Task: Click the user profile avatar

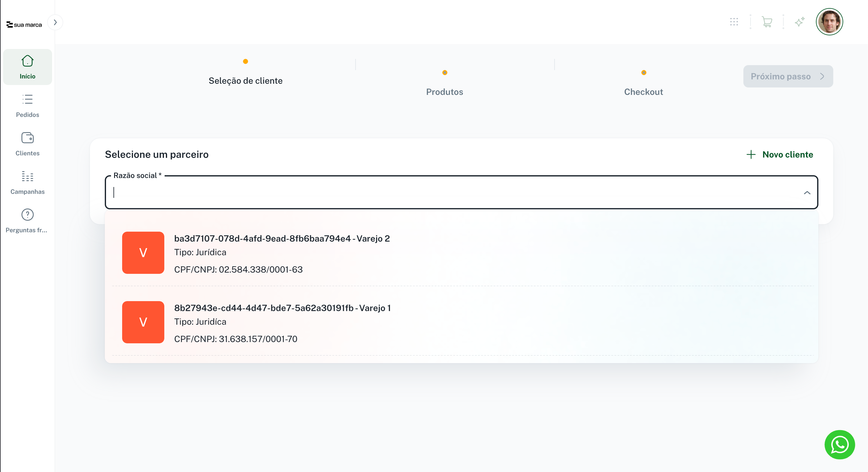Action: [x=829, y=22]
